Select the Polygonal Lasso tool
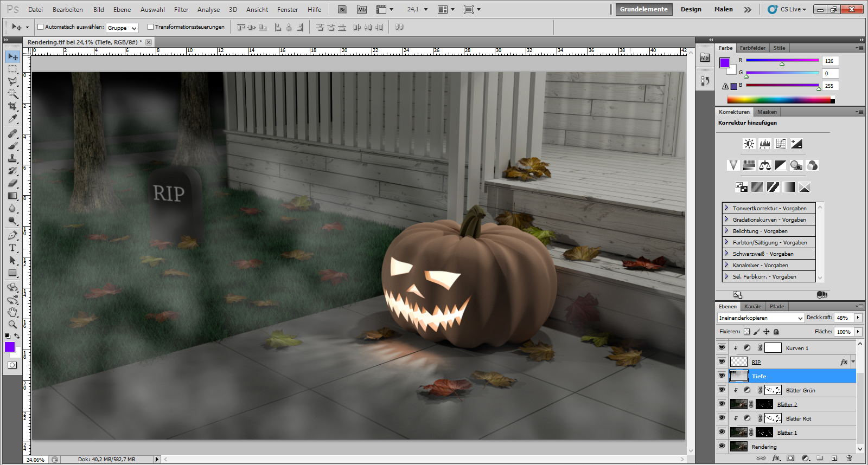The height and width of the screenshot is (465, 868). [x=12, y=81]
